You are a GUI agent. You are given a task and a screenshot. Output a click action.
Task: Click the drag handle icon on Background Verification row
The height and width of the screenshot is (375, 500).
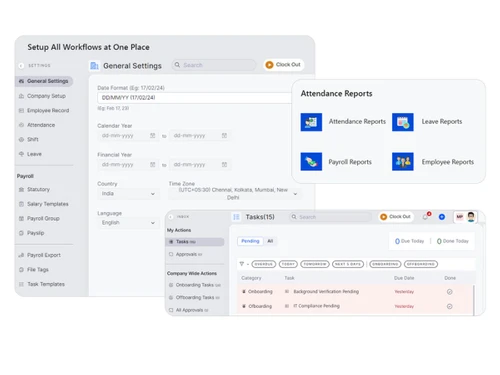(x=287, y=292)
